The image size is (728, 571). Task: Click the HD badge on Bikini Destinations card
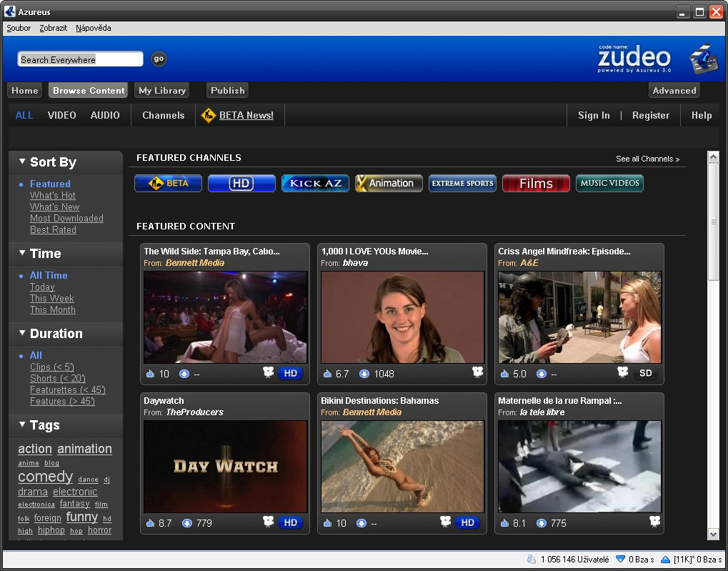467,522
